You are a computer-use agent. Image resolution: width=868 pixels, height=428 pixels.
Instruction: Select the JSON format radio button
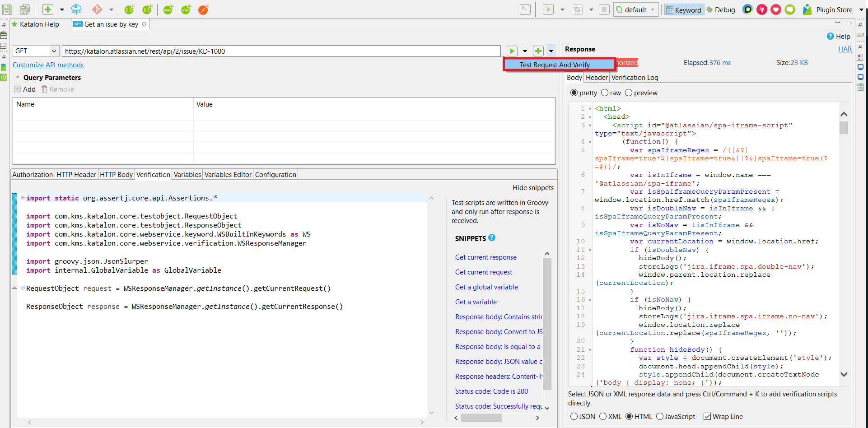point(574,416)
